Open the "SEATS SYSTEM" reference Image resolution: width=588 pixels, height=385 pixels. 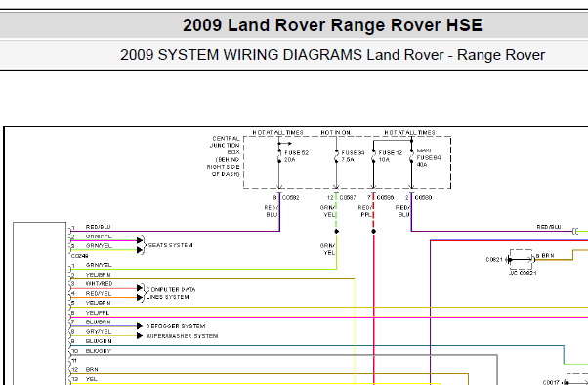click(171, 245)
